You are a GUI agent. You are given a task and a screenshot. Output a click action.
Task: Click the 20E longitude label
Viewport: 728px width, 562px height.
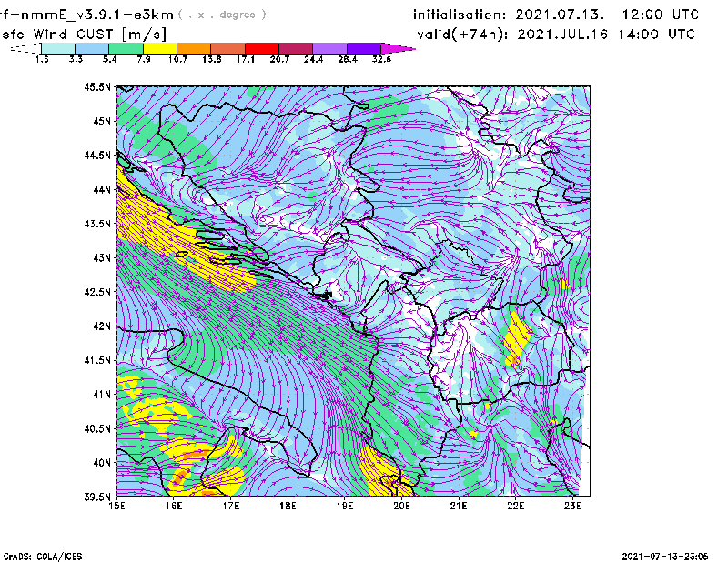(x=401, y=506)
